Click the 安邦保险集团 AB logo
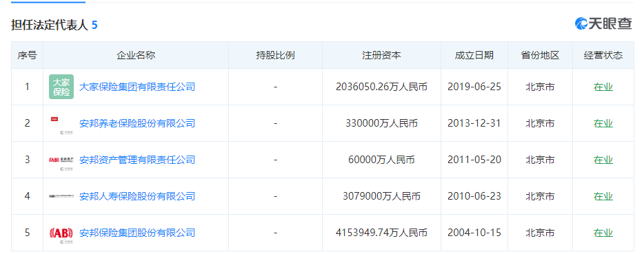 point(61,233)
